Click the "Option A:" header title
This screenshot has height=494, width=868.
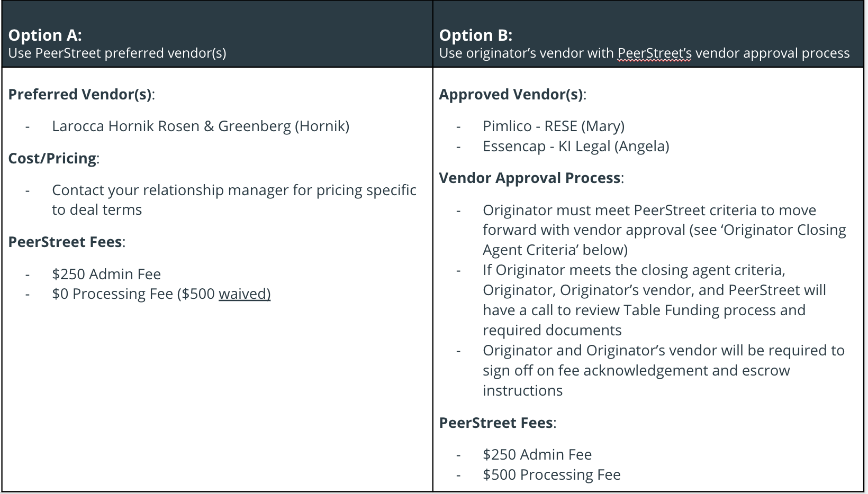pyautogui.click(x=45, y=35)
